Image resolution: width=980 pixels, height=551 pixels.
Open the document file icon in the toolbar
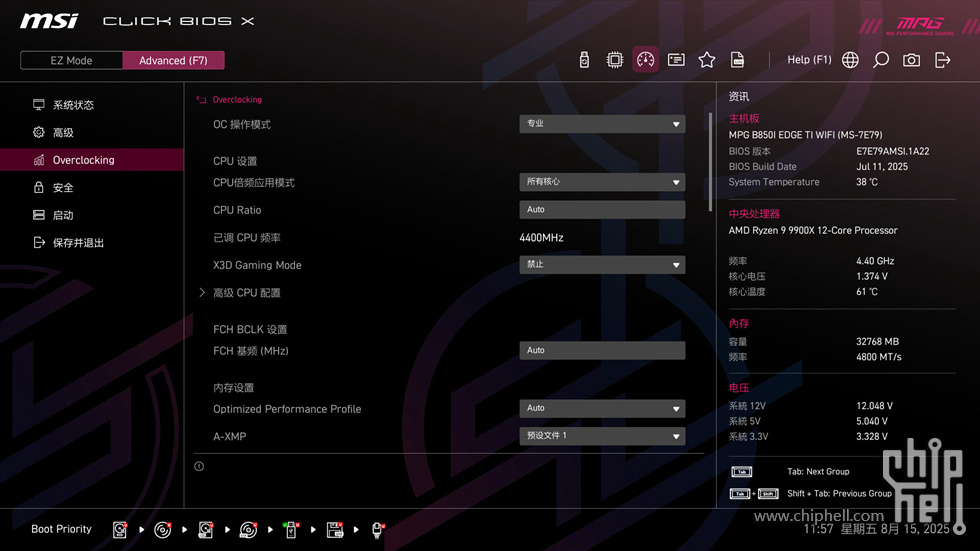tap(737, 60)
